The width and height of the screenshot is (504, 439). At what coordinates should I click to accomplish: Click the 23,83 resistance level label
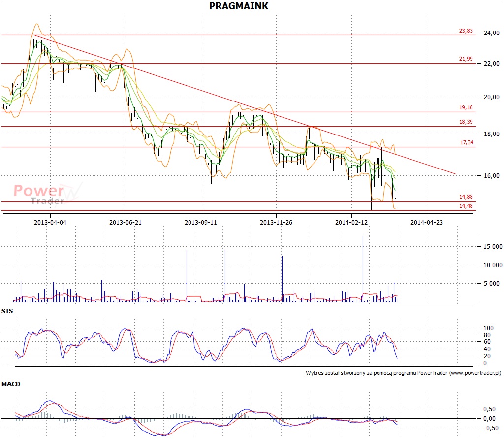click(466, 31)
